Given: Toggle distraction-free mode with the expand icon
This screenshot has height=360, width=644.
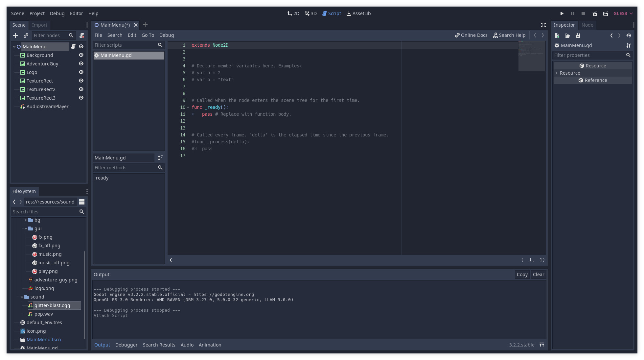Looking at the screenshot, I should (543, 25).
